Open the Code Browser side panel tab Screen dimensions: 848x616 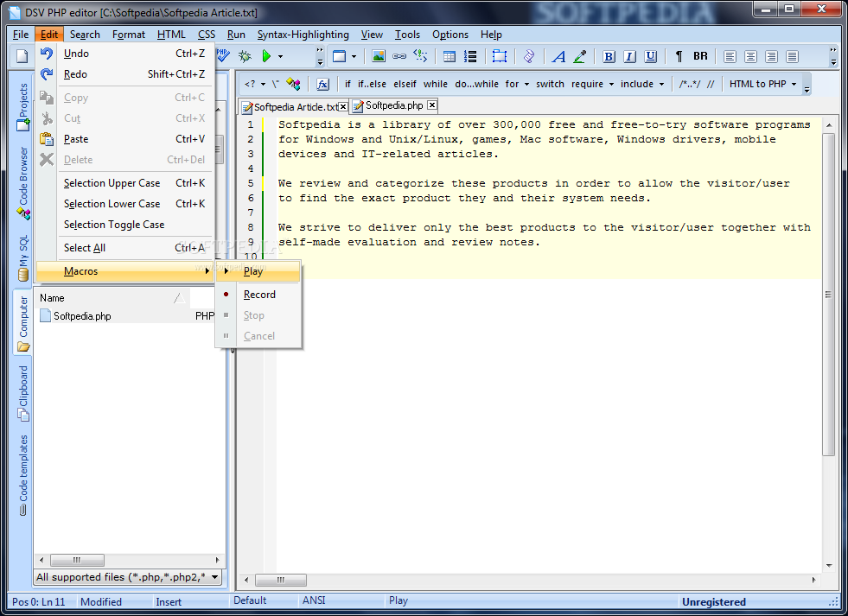click(22, 182)
